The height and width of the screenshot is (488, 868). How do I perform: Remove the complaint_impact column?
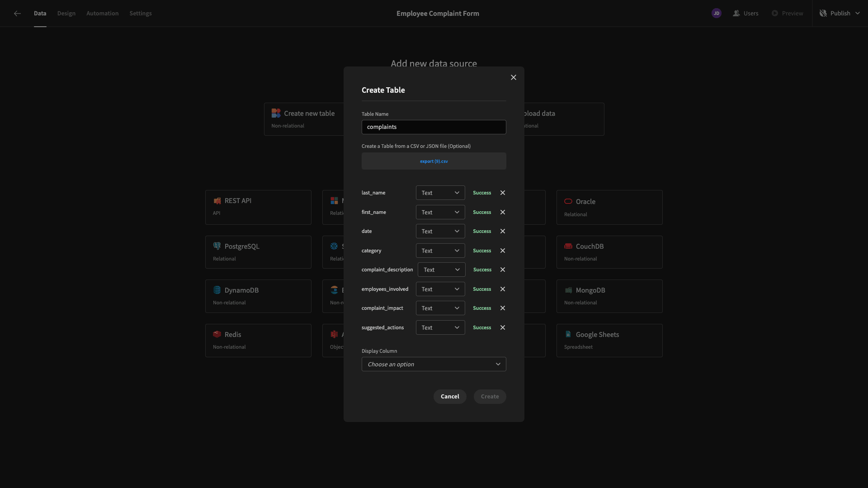(x=503, y=308)
